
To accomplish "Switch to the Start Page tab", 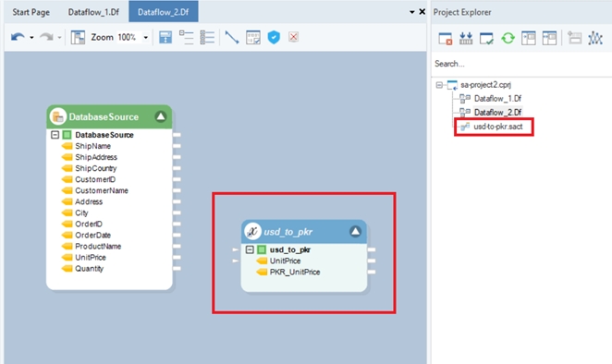I will [31, 12].
